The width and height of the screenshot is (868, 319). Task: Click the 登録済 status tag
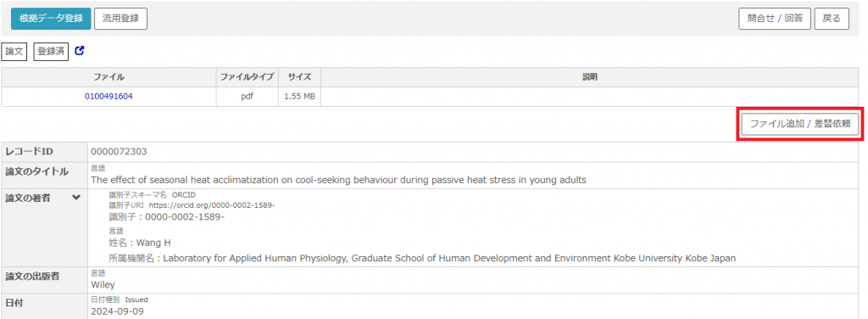(x=51, y=52)
